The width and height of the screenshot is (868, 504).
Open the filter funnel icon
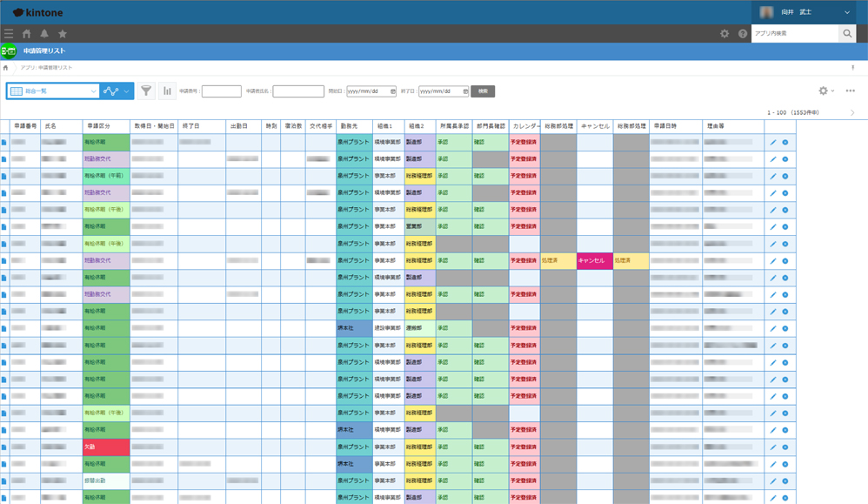point(146,91)
